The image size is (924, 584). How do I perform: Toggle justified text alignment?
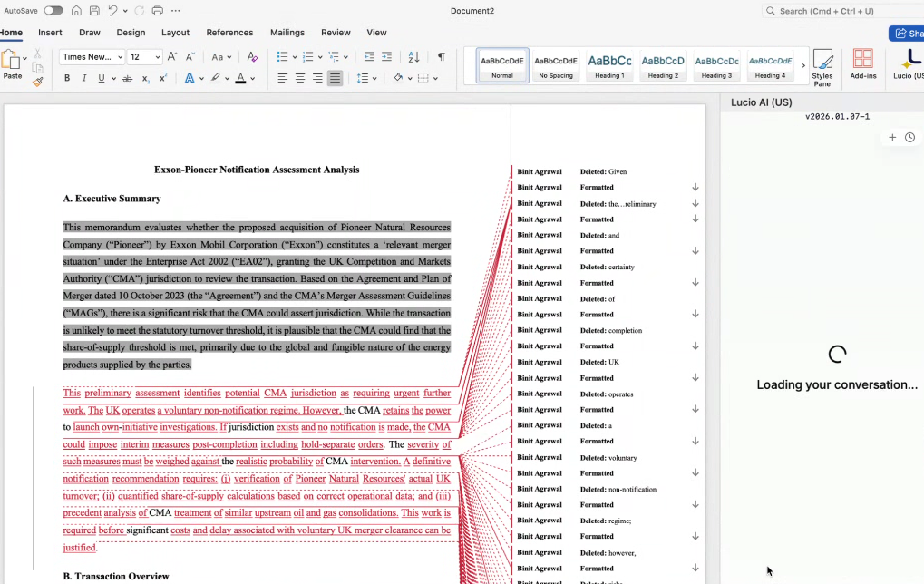335,79
